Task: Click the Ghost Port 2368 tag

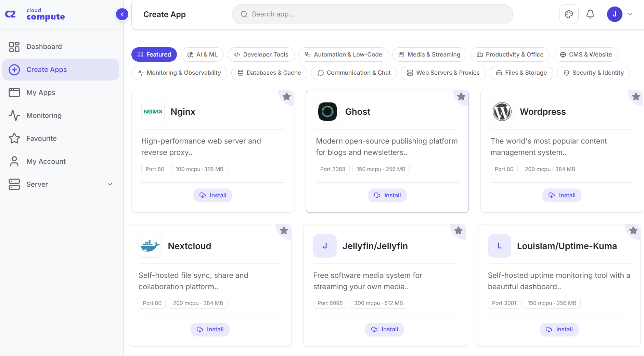Action: click(x=333, y=169)
